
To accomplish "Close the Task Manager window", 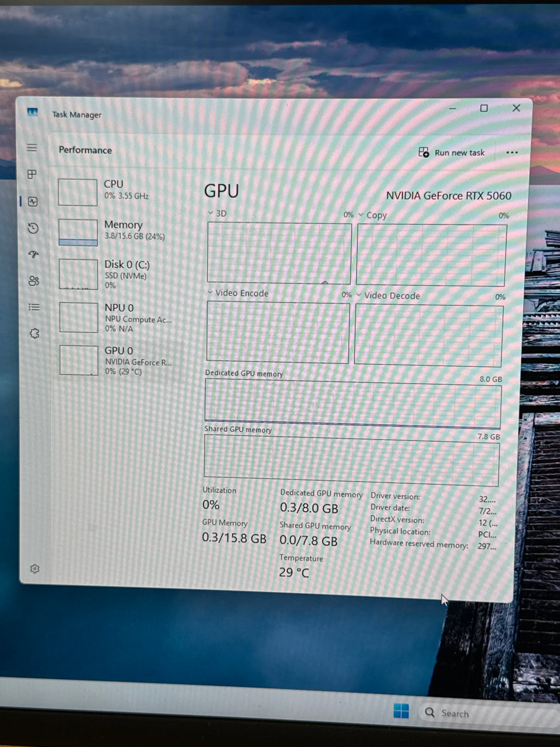I will pos(516,108).
